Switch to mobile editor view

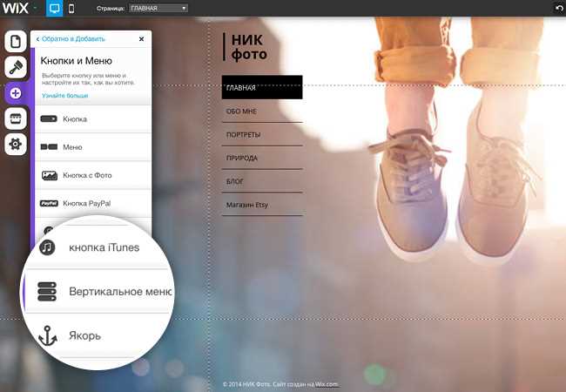[x=71, y=9]
